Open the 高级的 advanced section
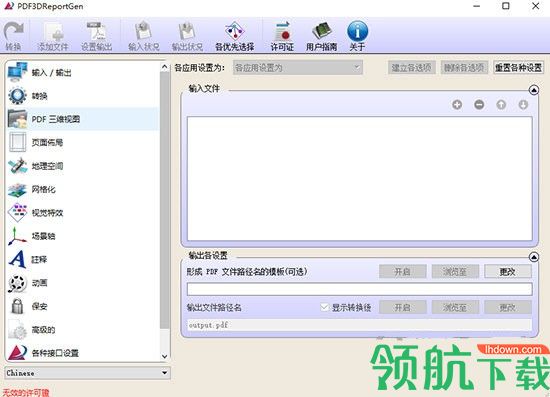550x397 pixels. (x=83, y=330)
